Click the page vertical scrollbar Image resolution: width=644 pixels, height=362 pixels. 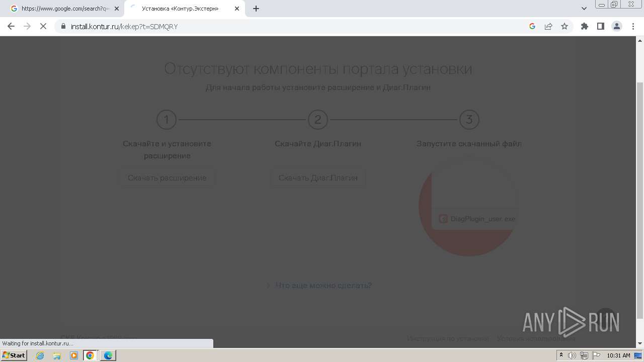pos(640,201)
